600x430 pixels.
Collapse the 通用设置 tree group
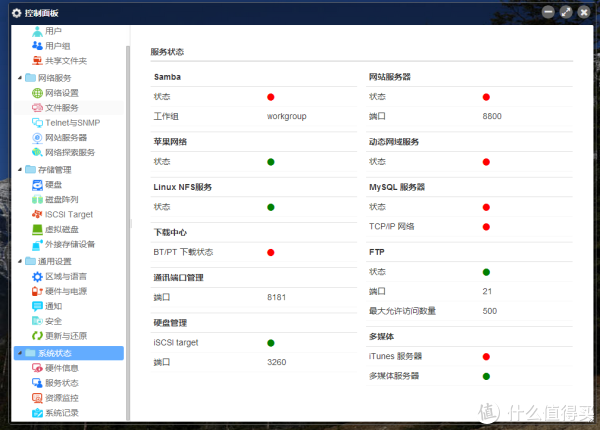pyautogui.click(x=20, y=261)
